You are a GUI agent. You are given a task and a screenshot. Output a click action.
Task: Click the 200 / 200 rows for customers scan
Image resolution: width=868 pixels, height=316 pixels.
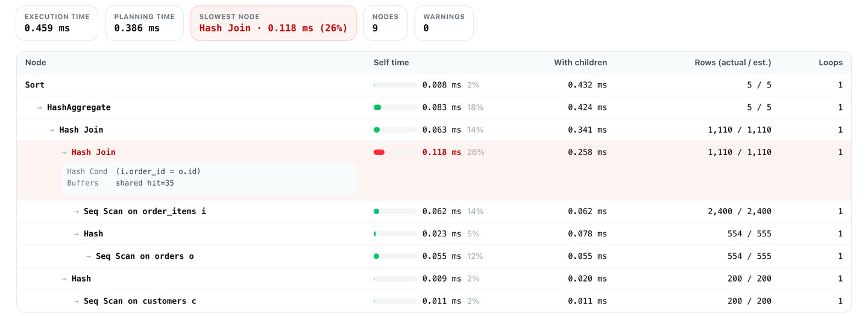coord(749,300)
